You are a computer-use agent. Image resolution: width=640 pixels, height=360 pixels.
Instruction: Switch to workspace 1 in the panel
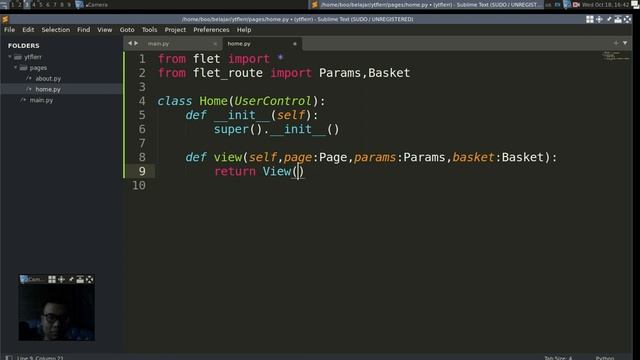tap(12, 4)
